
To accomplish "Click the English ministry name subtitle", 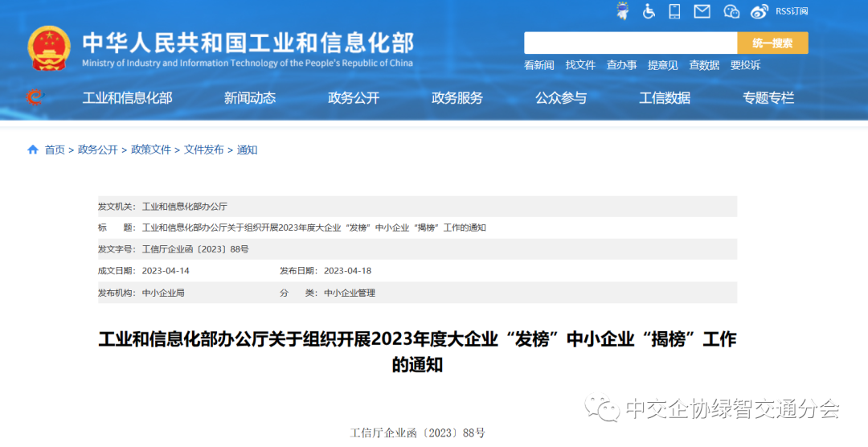I will 248,64.
